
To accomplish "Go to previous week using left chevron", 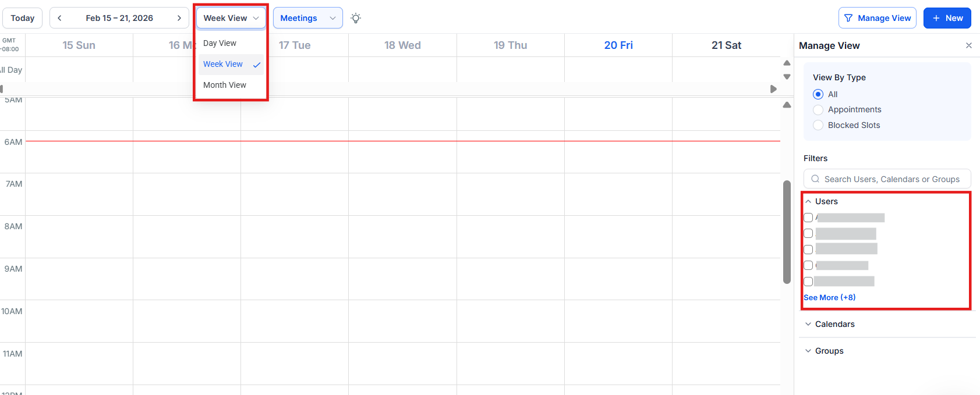I will 59,18.
